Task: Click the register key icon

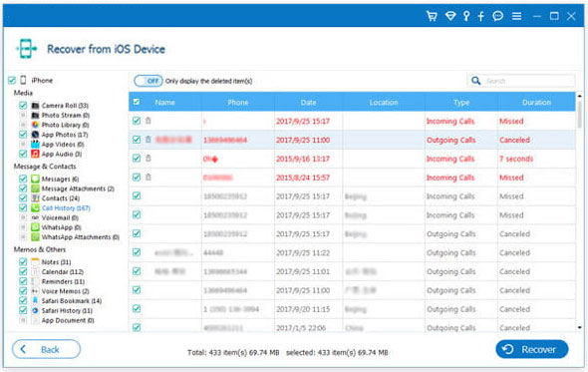Action: tap(466, 16)
